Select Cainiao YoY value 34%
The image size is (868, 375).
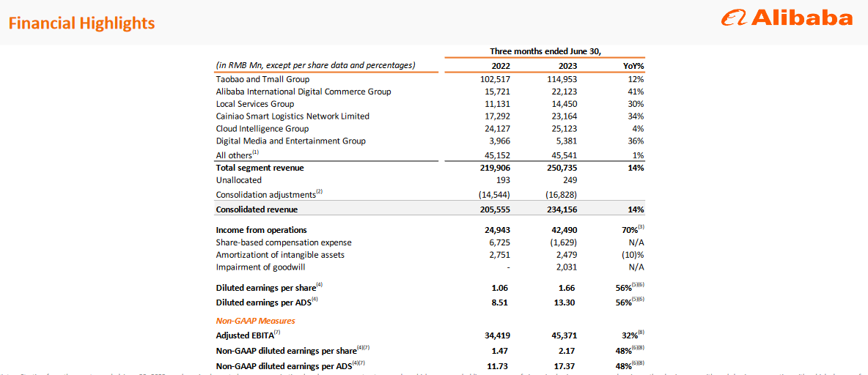click(x=636, y=116)
